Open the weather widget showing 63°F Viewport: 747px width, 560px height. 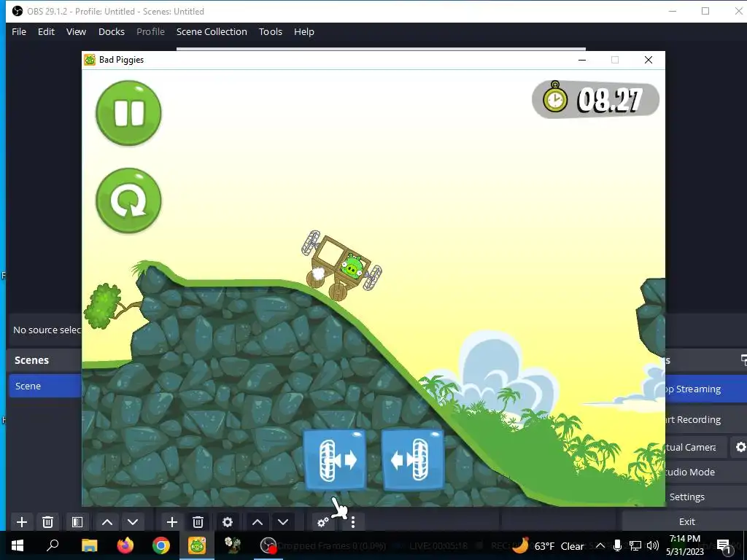(x=548, y=545)
